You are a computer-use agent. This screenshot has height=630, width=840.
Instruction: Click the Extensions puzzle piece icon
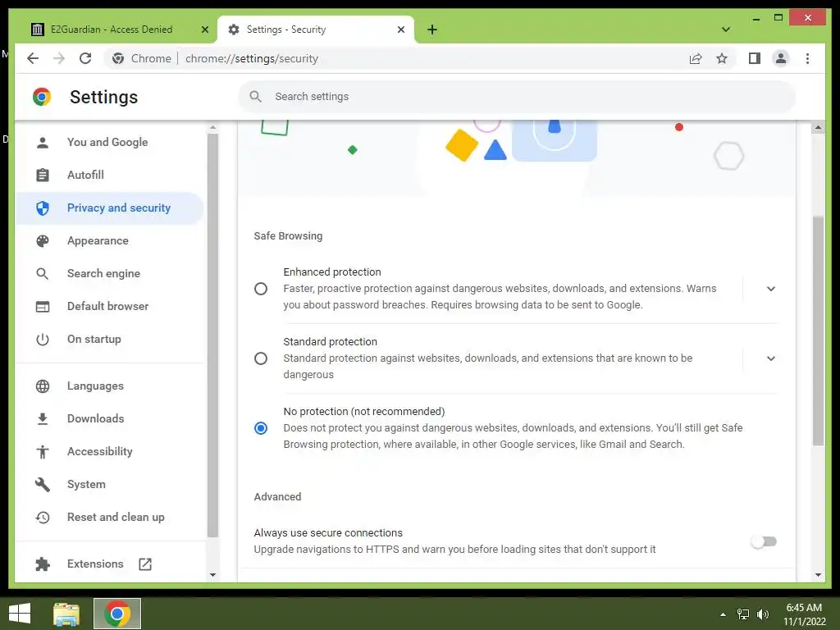[x=43, y=564]
